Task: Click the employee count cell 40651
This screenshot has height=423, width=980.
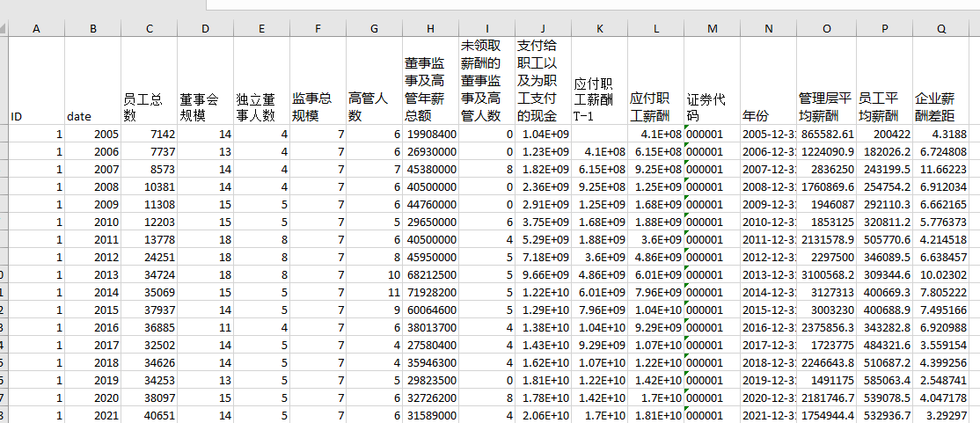Action: (x=150, y=415)
